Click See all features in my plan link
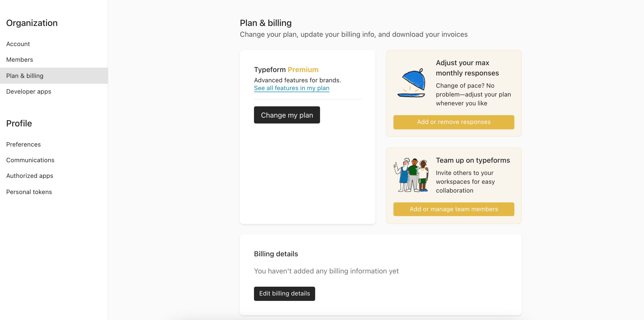 click(292, 88)
